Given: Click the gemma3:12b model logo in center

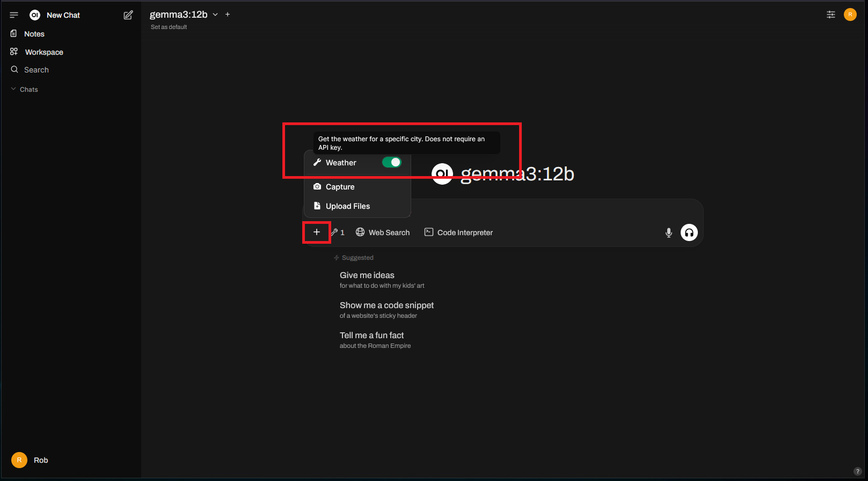Looking at the screenshot, I should tap(442, 174).
